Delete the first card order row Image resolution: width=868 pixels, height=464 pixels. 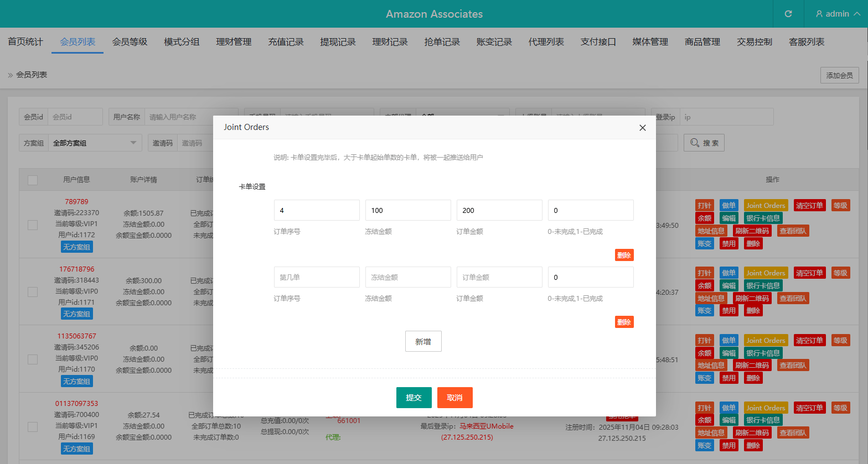pos(624,256)
